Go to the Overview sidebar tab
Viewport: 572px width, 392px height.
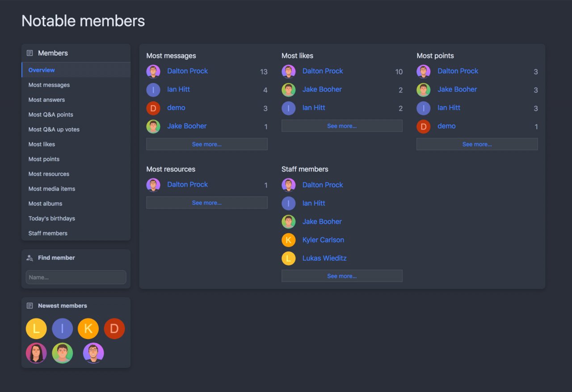coord(42,70)
